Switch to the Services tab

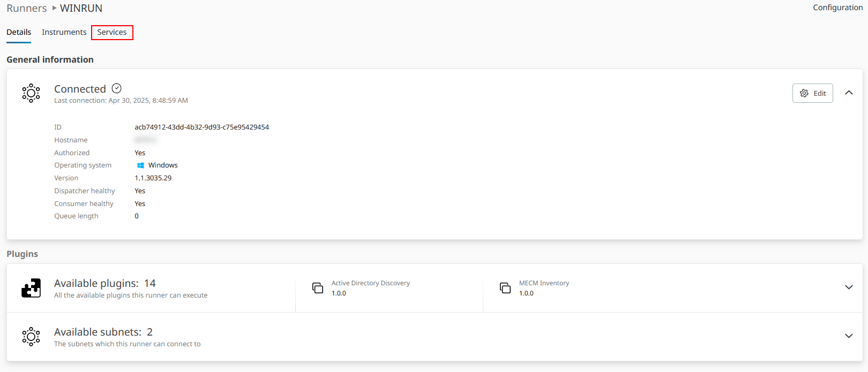(112, 32)
